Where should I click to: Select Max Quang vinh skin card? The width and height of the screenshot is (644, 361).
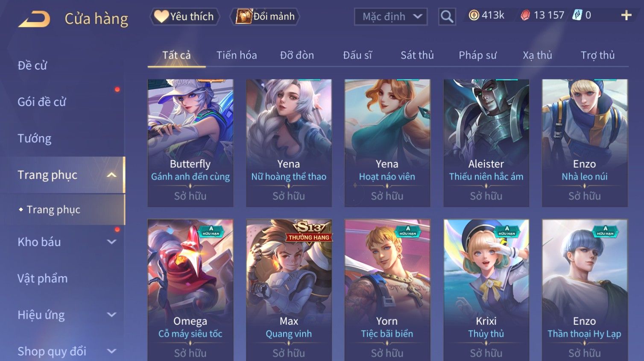coord(289,290)
